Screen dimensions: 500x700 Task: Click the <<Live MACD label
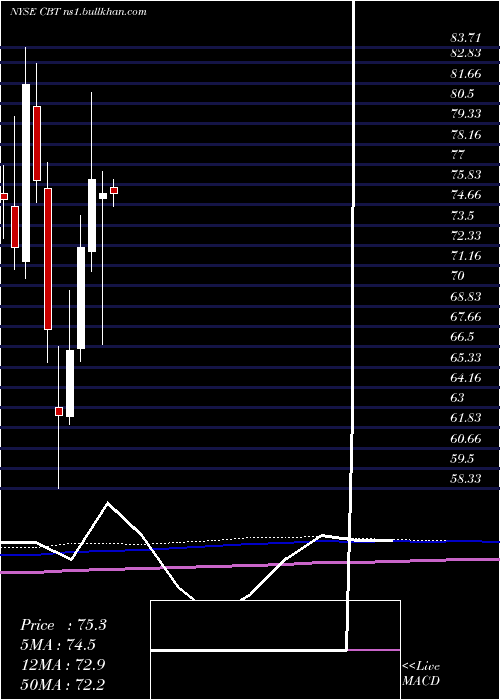click(421, 673)
